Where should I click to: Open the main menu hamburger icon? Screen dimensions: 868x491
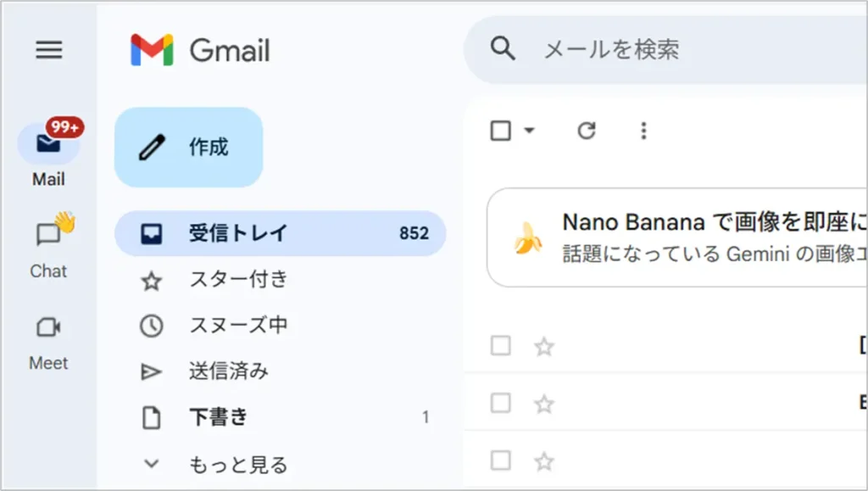click(48, 51)
